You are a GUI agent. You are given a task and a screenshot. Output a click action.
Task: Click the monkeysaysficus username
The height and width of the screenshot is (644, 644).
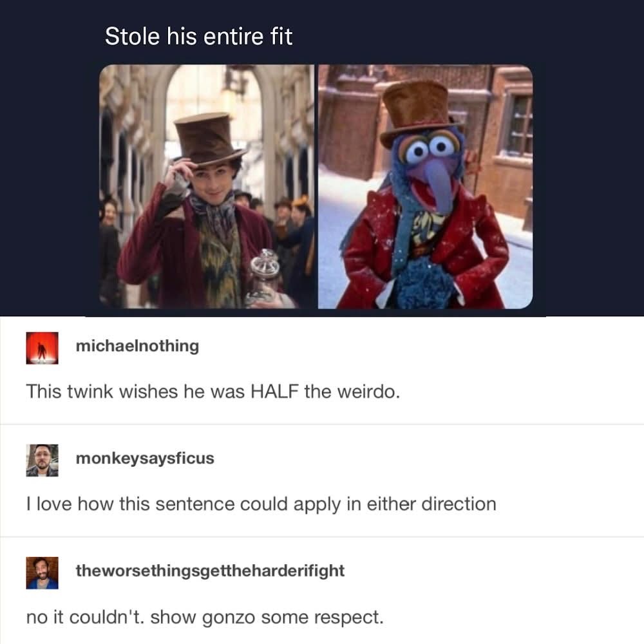pyautogui.click(x=145, y=459)
